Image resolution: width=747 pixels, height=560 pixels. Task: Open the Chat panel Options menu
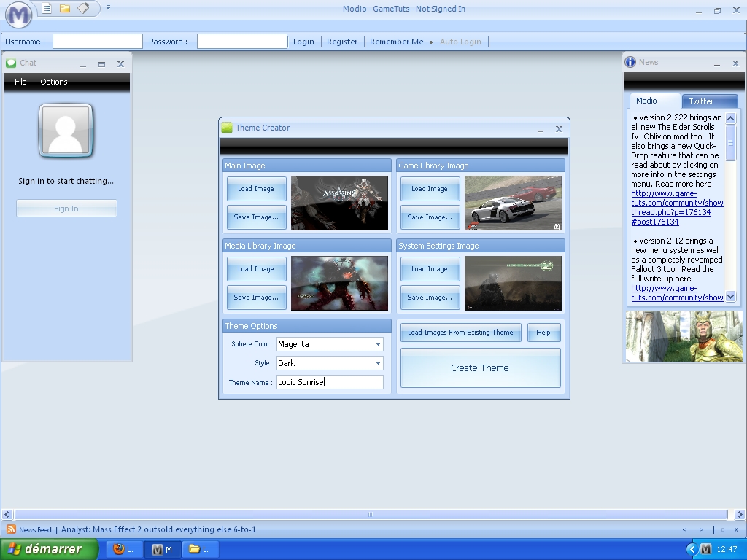coord(54,82)
